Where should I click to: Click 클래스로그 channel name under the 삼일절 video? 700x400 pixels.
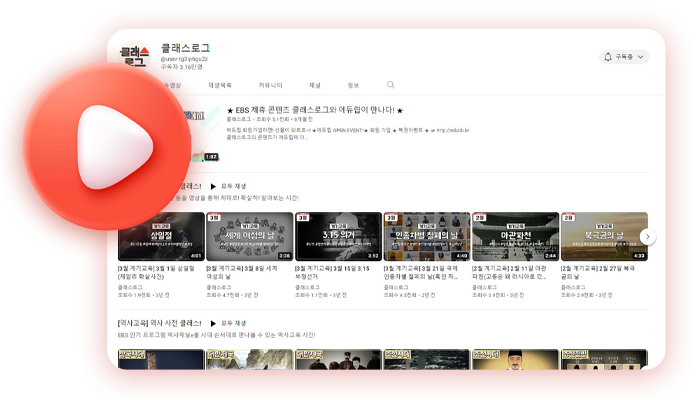pyautogui.click(x=130, y=288)
